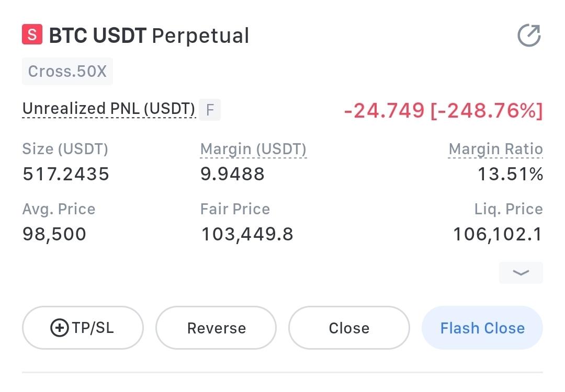The image size is (565, 392).
Task: Click the Margin (USDT) label
Action: click(253, 149)
